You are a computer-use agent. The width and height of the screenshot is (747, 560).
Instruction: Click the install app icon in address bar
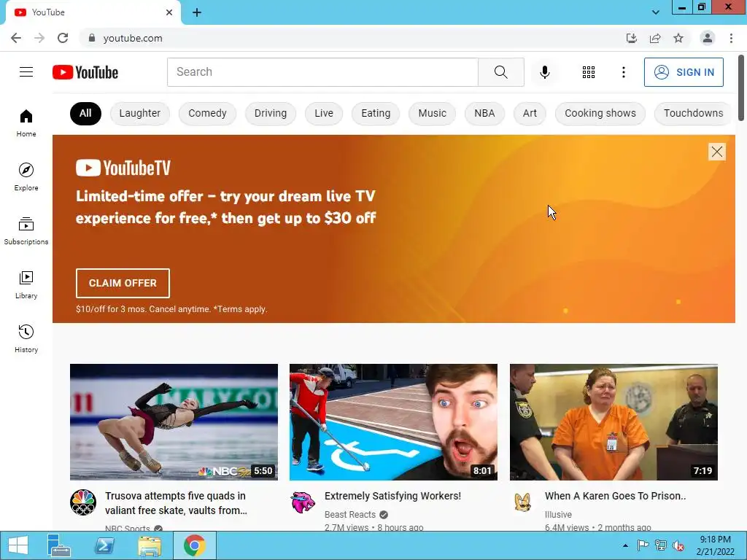point(631,38)
